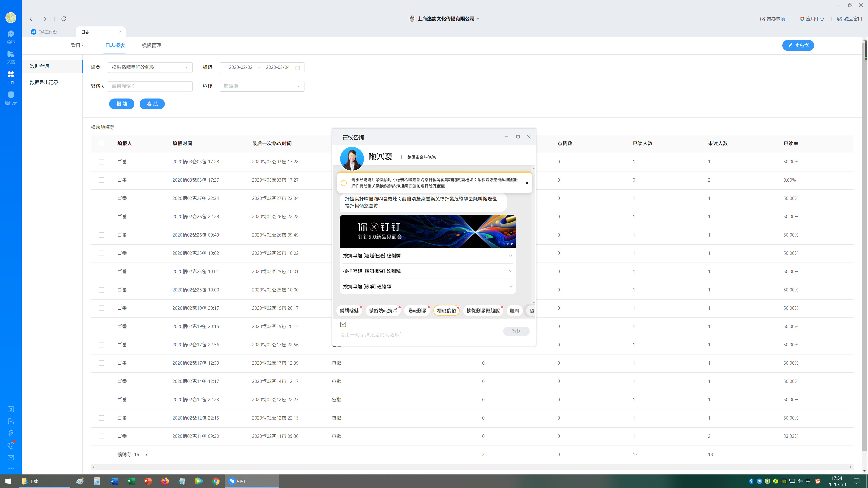Check the row dated 03-03 17:27
Image resolution: width=868 pixels, height=488 pixels.
(101, 180)
